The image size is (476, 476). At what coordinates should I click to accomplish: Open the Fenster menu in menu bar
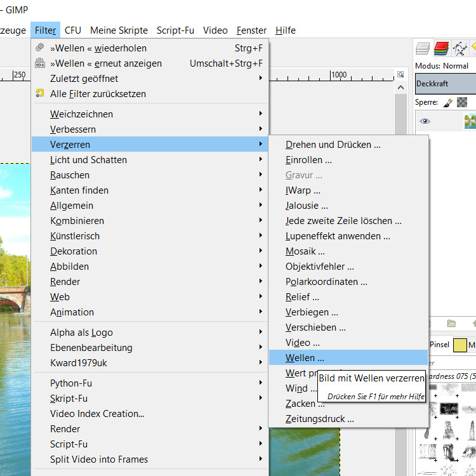[251, 30]
